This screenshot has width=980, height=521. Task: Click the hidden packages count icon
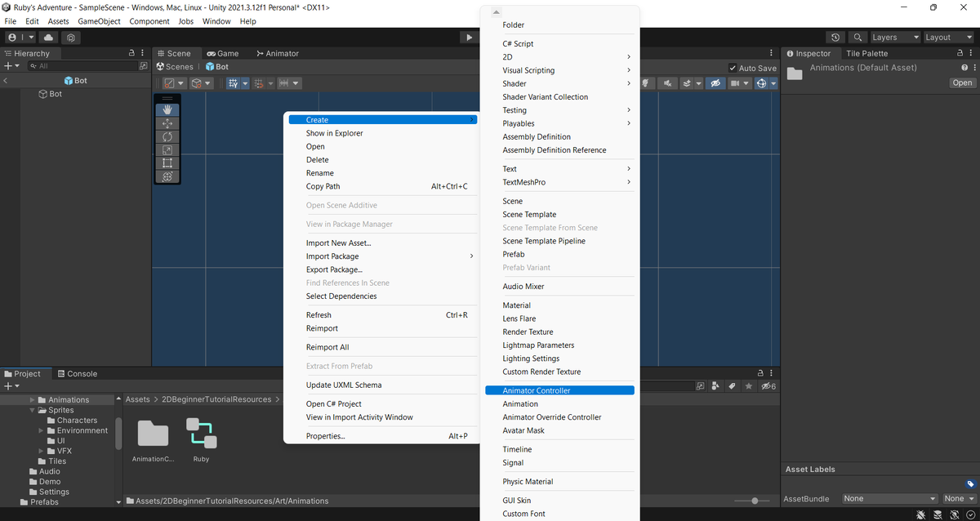768,385
